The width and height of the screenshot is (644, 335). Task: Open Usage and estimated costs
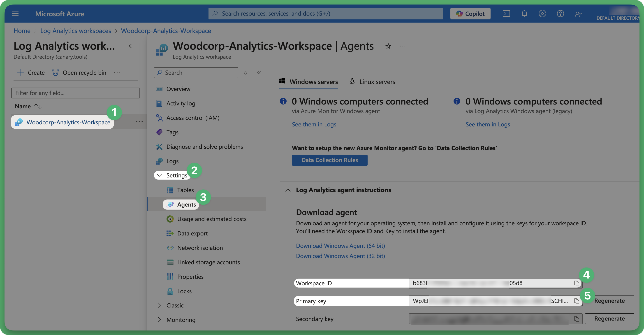tap(212, 219)
